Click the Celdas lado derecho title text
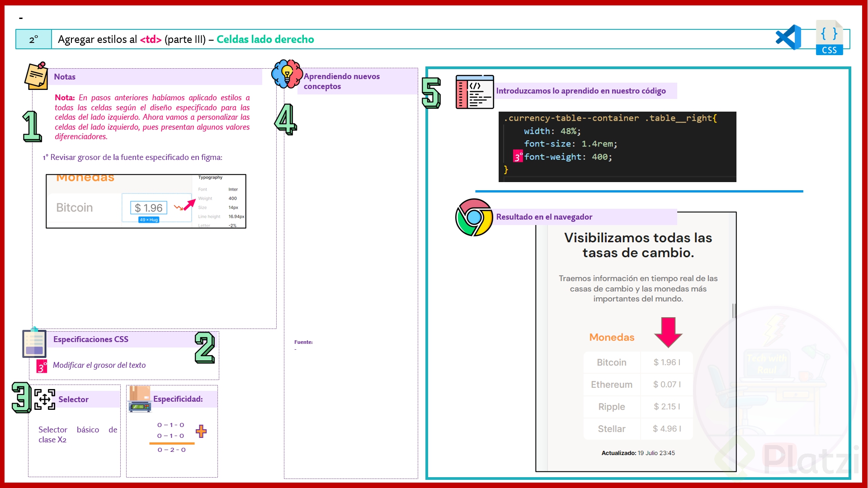 point(265,39)
